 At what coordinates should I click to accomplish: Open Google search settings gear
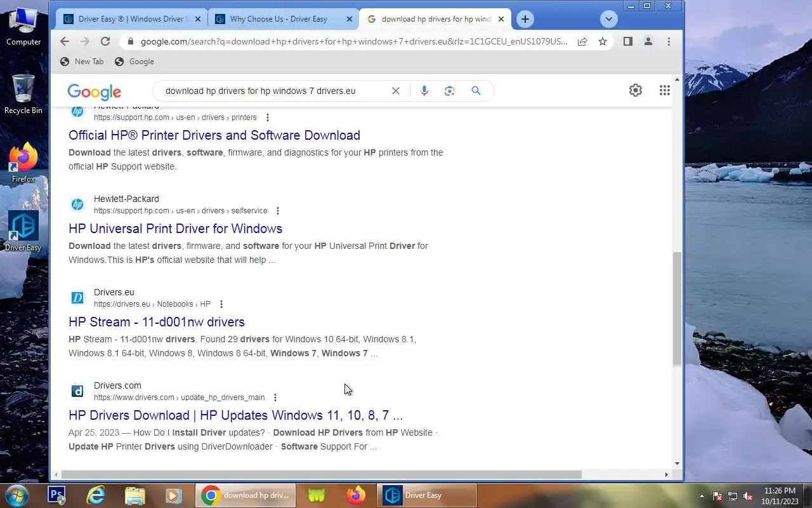(x=636, y=90)
